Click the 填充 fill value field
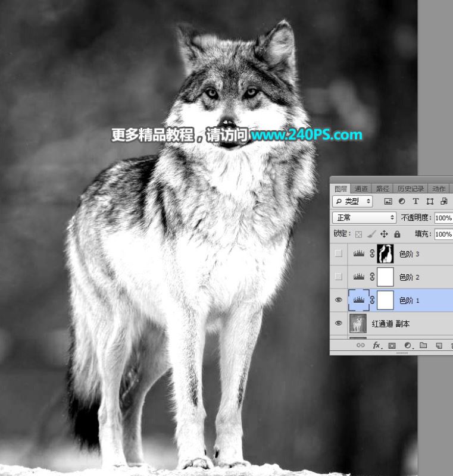This screenshot has width=453, height=476. (443, 234)
